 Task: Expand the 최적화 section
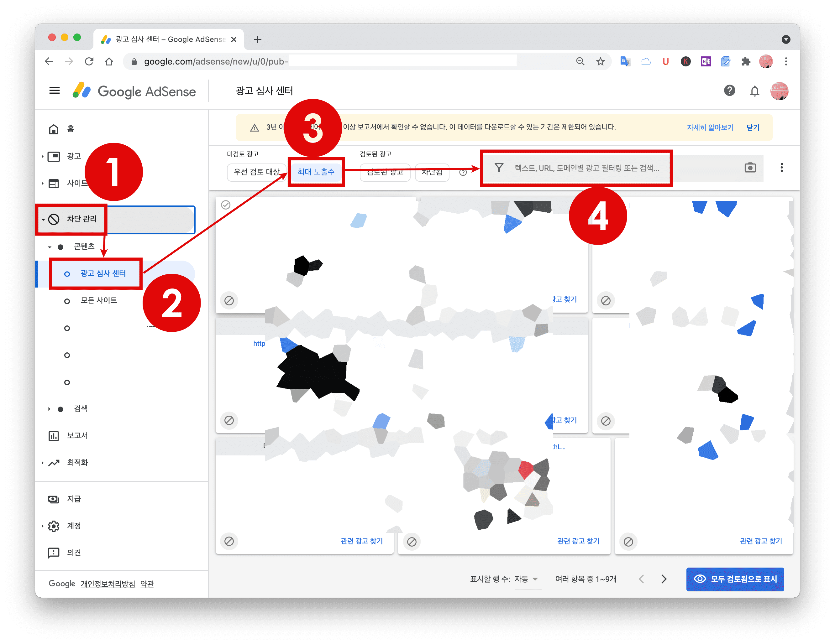[x=42, y=463]
